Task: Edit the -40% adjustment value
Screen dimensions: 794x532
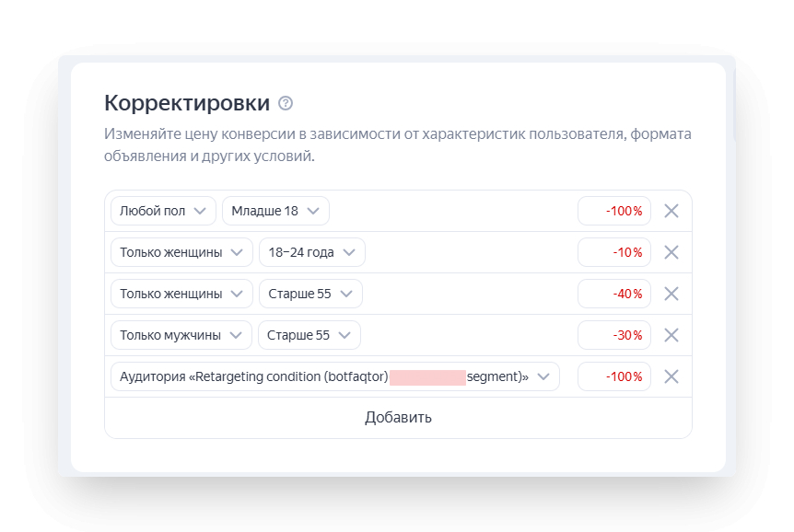Action: tap(614, 294)
